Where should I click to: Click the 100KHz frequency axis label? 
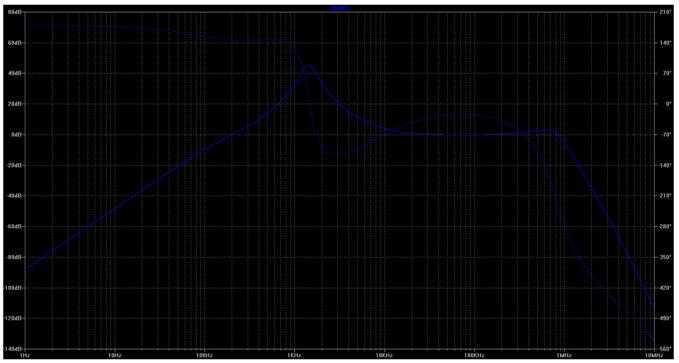tap(474, 356)
